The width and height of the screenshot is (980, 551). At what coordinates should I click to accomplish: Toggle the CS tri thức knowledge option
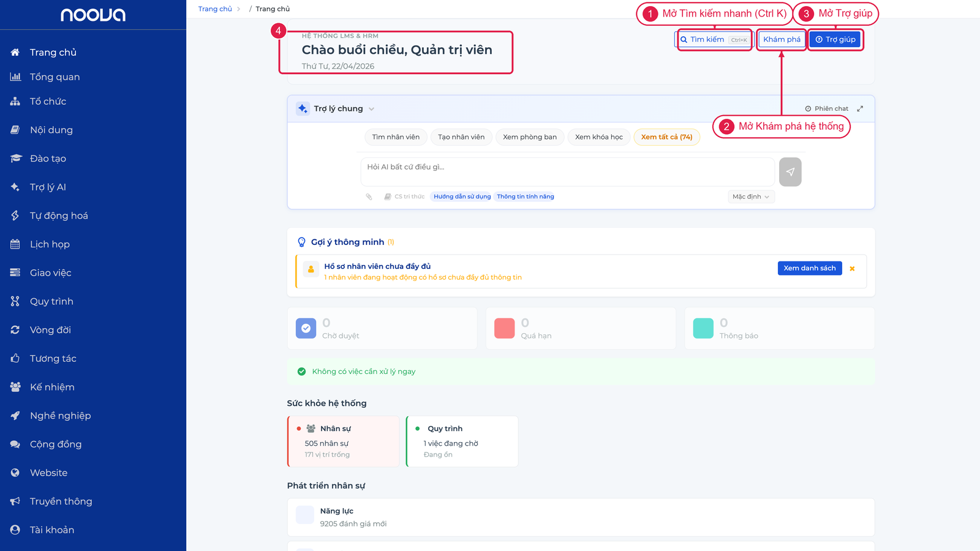404,197
